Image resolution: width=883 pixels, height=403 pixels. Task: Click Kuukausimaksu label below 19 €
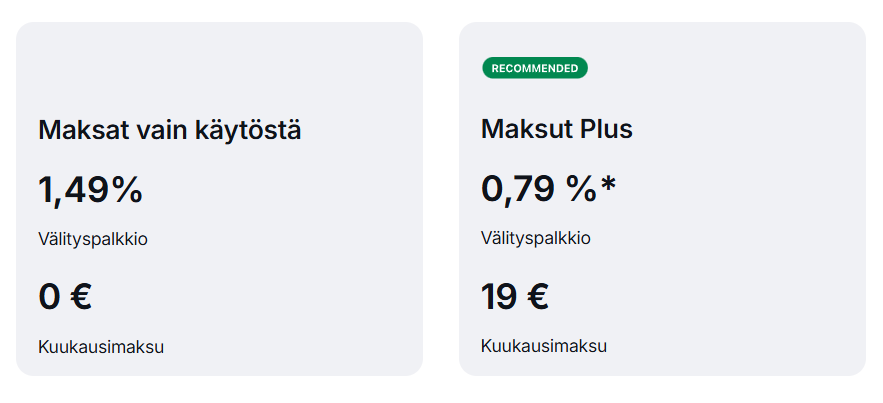(x=543, y=348)
